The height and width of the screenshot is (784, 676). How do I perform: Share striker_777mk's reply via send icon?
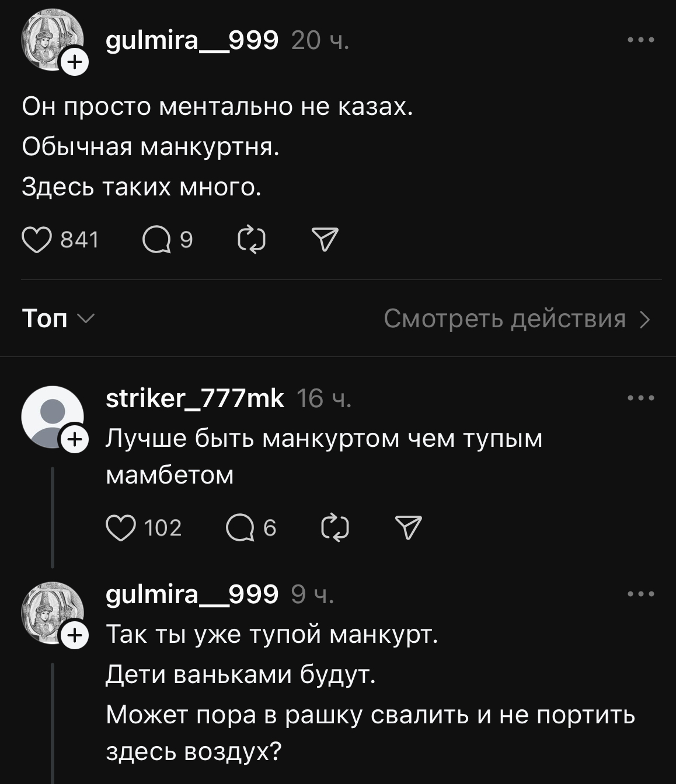pos(409,528)
